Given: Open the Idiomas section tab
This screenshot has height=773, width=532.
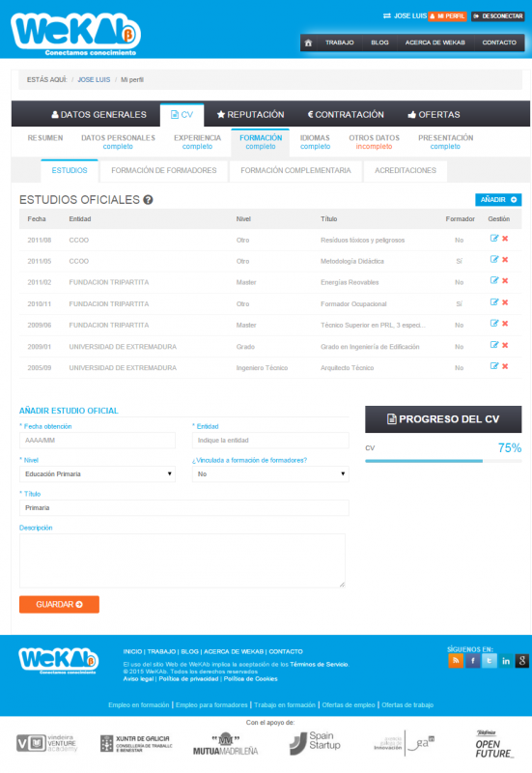Looking at the screenshot, I should (315, 142).
